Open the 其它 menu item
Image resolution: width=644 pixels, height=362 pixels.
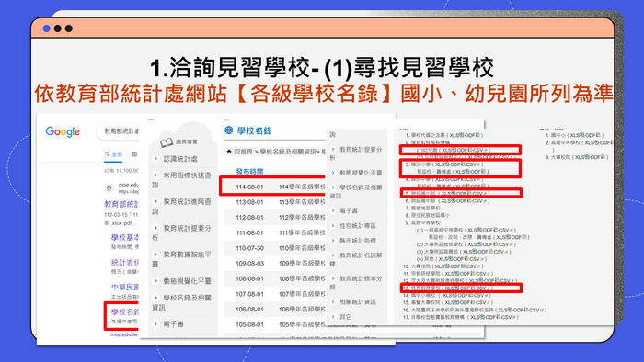click(x=346, y=316)
